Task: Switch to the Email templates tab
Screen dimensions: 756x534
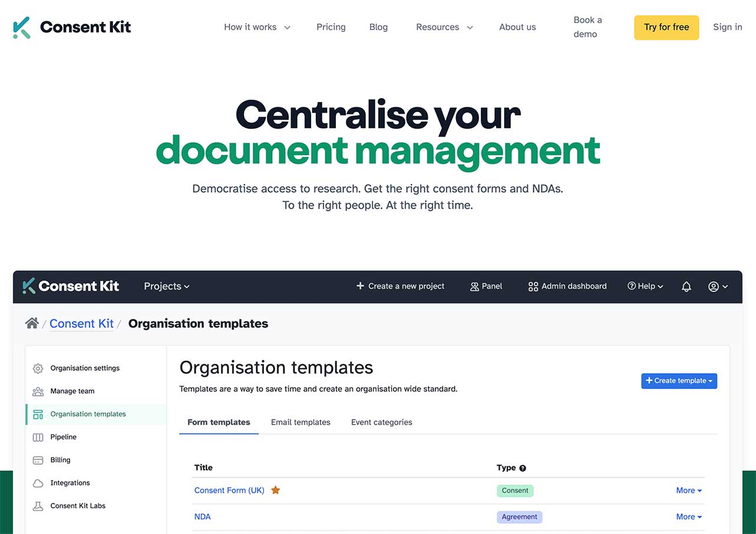Action: (301, 423)
